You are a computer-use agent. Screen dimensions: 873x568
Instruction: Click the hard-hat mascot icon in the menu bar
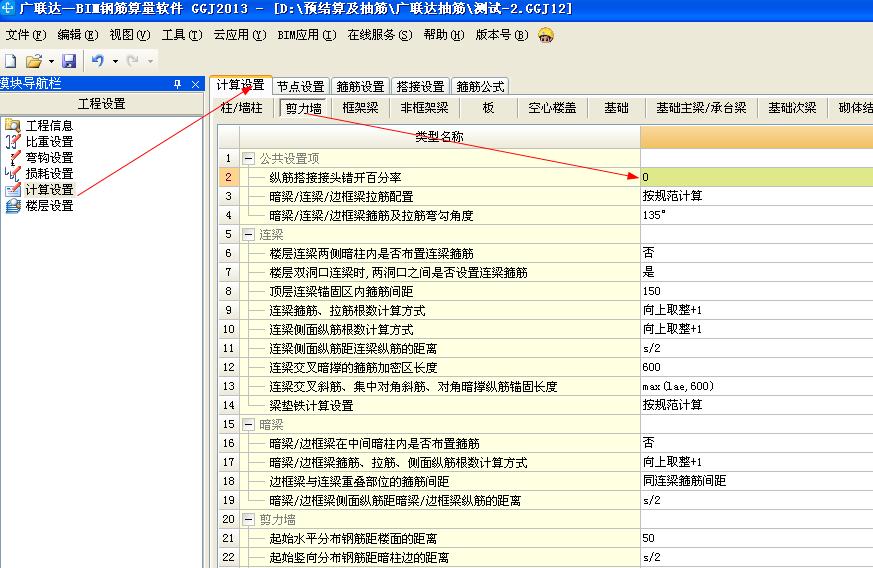[546, 35]
